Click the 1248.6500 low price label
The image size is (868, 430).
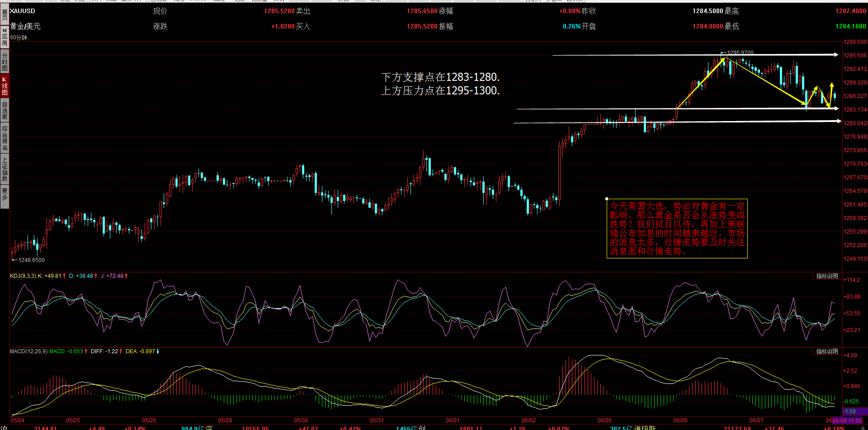(x=31, y=260)
